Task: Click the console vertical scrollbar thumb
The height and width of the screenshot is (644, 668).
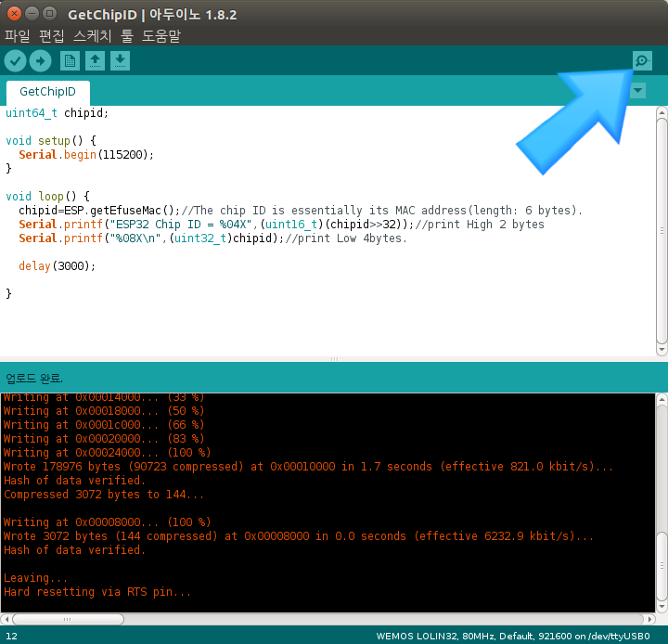Action: 662,565
